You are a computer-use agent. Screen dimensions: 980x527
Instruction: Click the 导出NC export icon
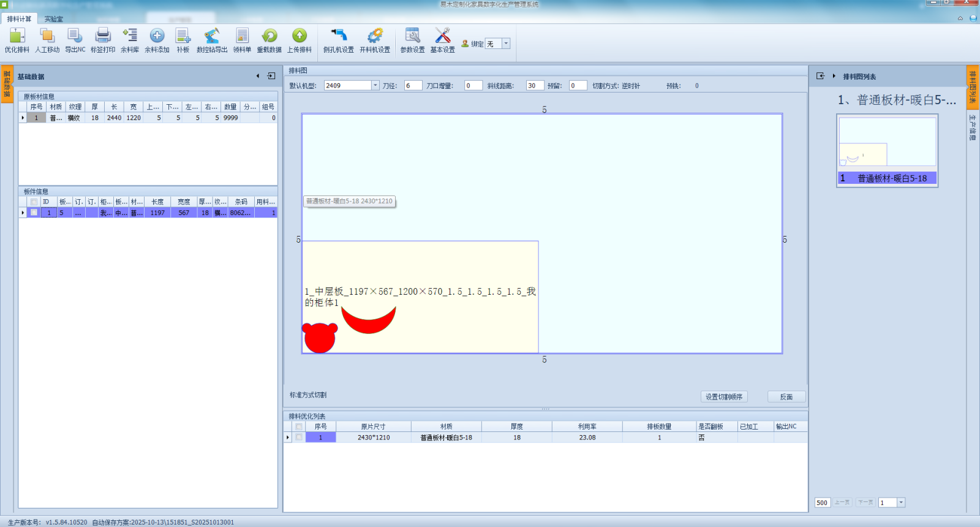[x=75, y=40]
